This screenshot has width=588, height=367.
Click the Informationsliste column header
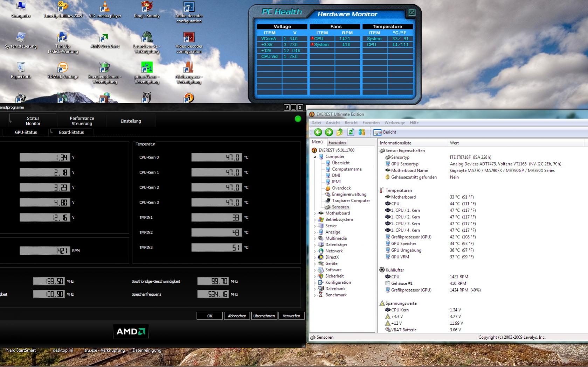click(x=413, y=143)
